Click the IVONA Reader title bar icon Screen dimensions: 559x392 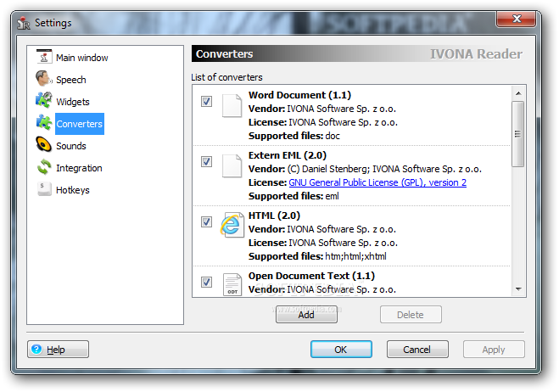(x=24, y=23)
